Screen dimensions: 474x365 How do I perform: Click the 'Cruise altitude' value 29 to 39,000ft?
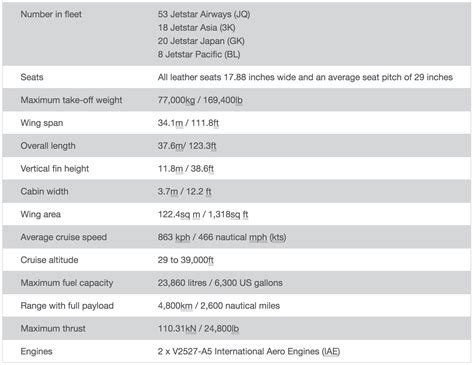pyautogui.click(x=186, y=260)
